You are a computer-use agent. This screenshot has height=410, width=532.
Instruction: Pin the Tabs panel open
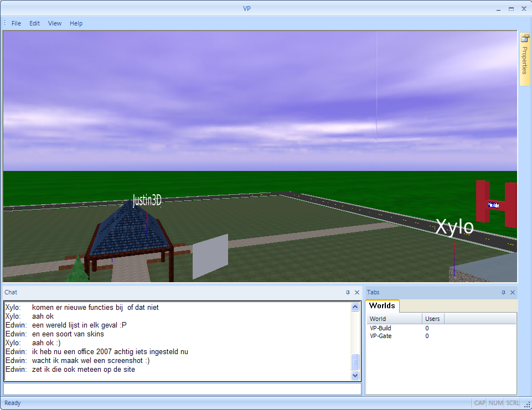click(x=503, y=292)
